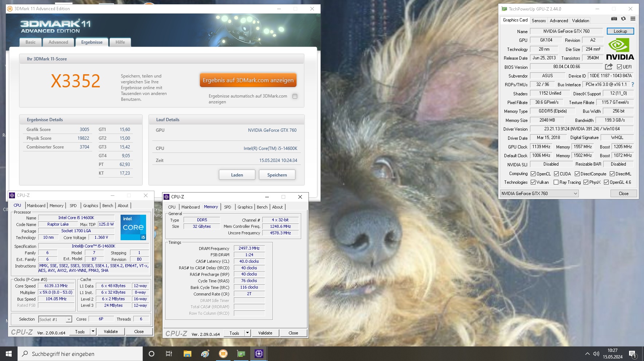Screen dimensions: 644x361
Task: Toggle the DirectML checkbox
Action: 612,174
